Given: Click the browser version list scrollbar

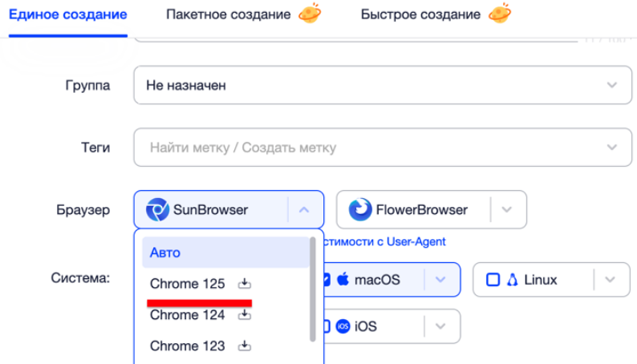Looking at the screenshot, I should point(312,289).
